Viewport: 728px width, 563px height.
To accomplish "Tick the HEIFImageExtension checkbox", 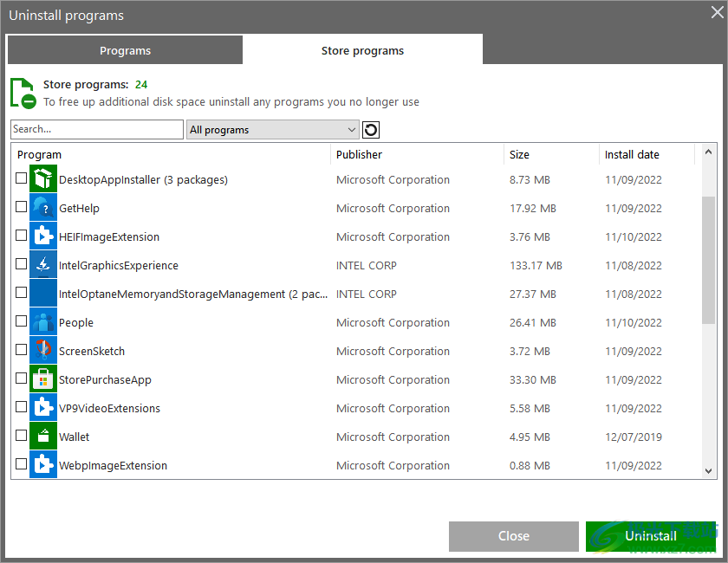I will click(x=21, y=236).
